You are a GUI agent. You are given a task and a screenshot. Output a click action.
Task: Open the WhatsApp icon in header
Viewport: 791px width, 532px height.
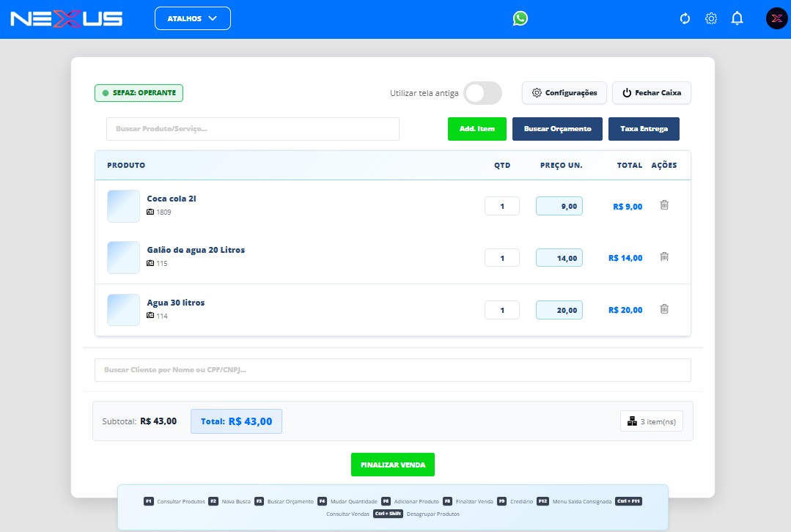(x=520, y=18)
